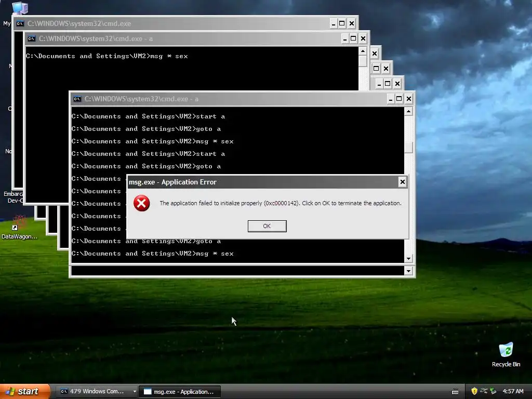The width and height of the screenshot is (532, 399).
Task: Click scroll up arrow in the second cmd window
Action: point(363,51)
